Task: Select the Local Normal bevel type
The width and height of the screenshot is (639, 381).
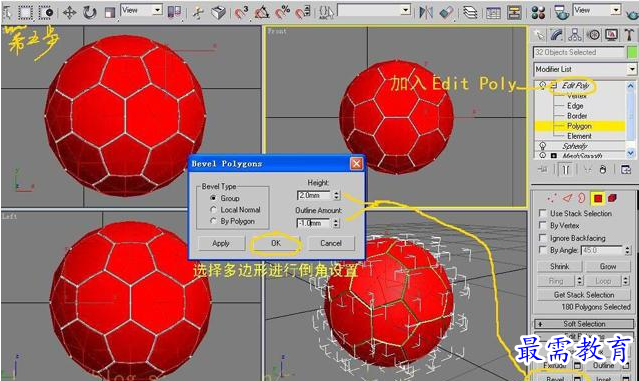Action: click(213, 209)
